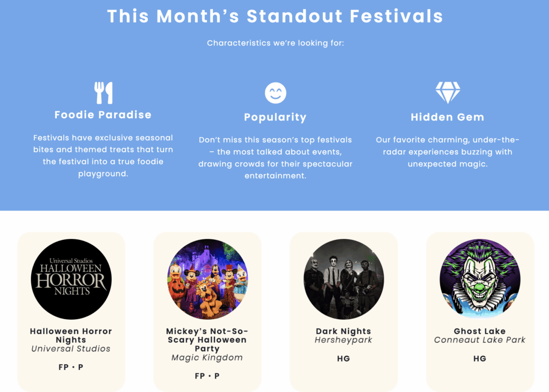Screen dimensions: 549x392
Task: Click the Conneaut Lake Park location text
Action: click(480, 340)
